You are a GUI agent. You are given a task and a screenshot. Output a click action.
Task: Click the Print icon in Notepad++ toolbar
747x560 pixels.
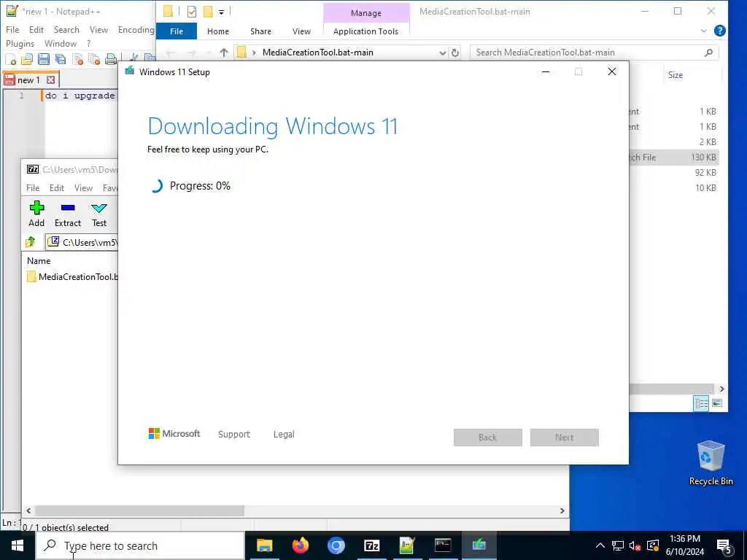point(111,59)
